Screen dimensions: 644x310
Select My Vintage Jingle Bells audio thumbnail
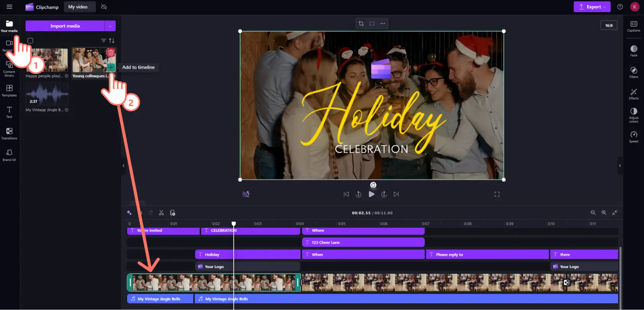(x=47, y=94)
